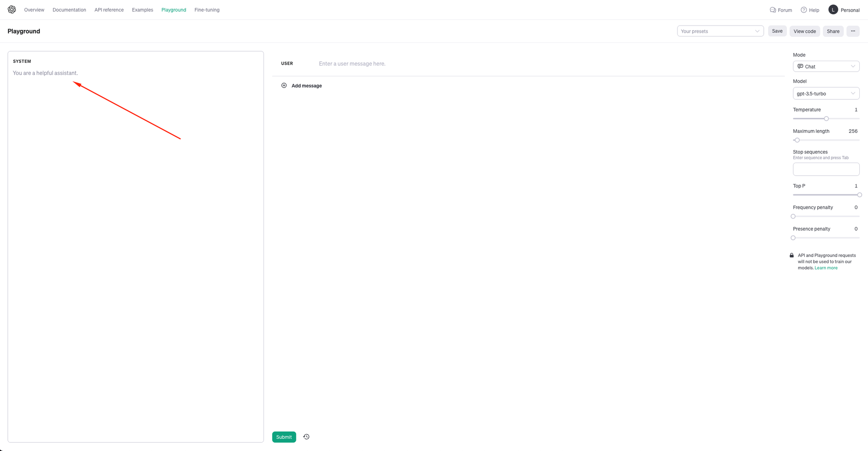This screenshot has width=868, height=451.
Task: Expand the Your presets dropdown
Action: click(x=720, y=31)
